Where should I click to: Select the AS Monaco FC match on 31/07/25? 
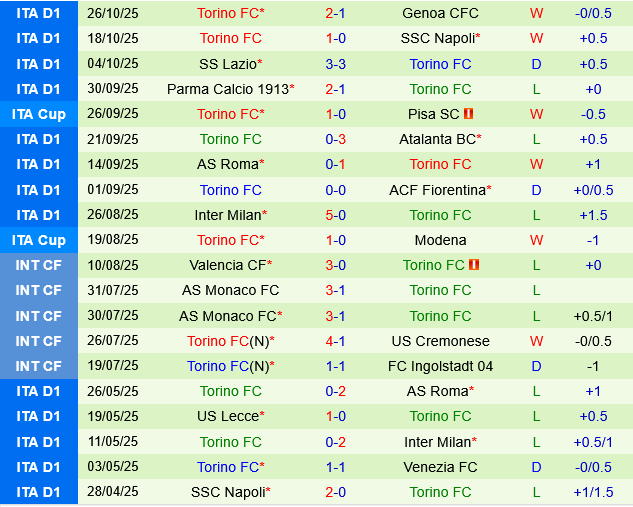[230, 290]
